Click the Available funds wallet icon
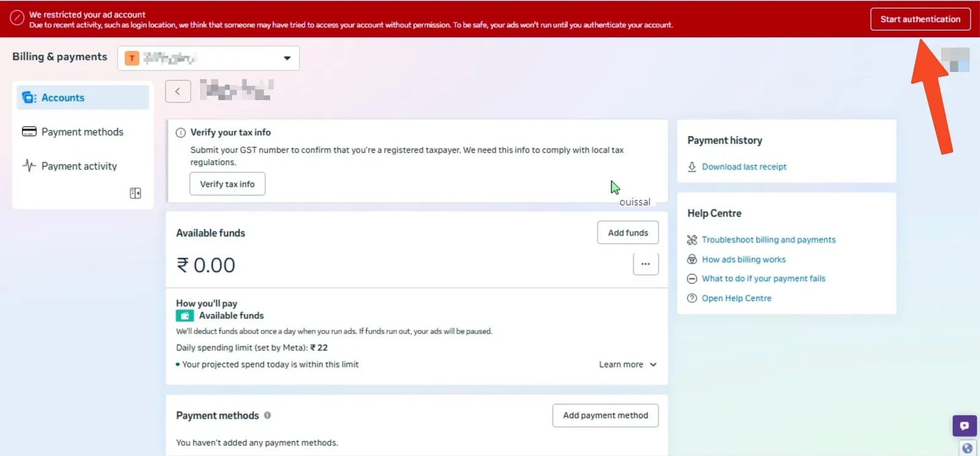This screenshot has height=456, width=980. tap(185, 316)
